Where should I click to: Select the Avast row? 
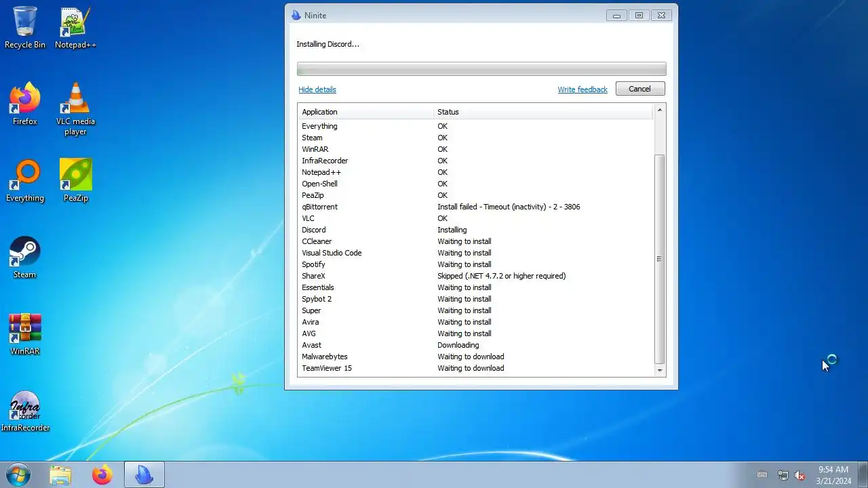click(x=475, y=345)
